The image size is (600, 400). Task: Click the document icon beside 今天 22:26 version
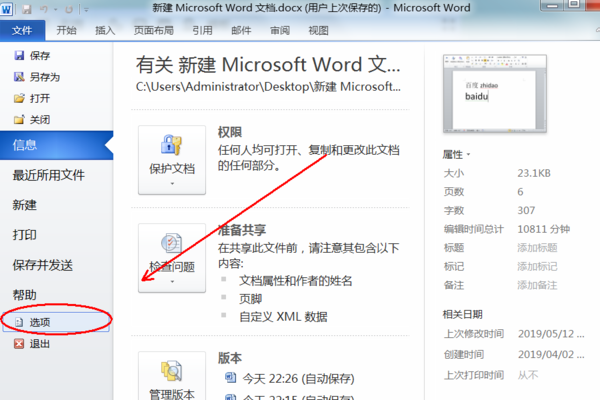(230, 378)
